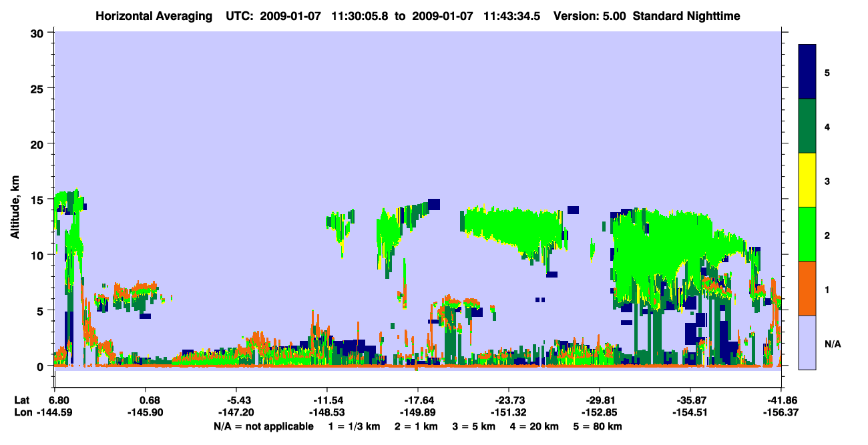Click the dark green level 4 color swatch
Screen dimensions: 868x445
[807, 126]
